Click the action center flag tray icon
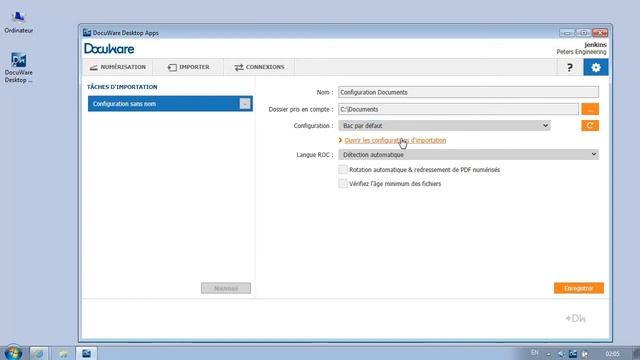This screenshot has width=640, height=360. (x=585, y=354)
